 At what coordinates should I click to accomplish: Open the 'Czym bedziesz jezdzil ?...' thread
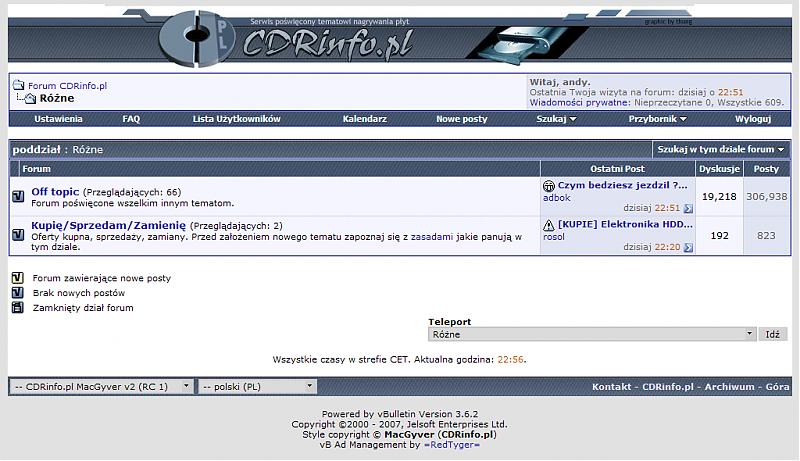pos(622,185)
